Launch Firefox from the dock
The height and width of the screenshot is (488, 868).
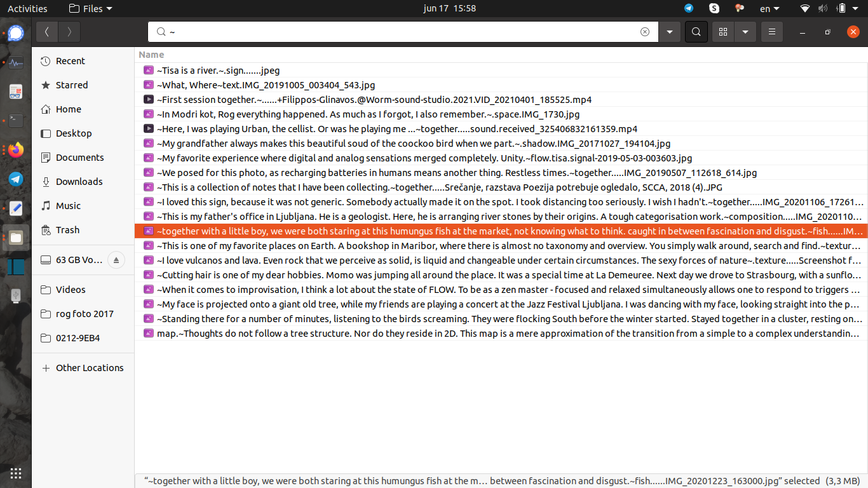point(16,150)
